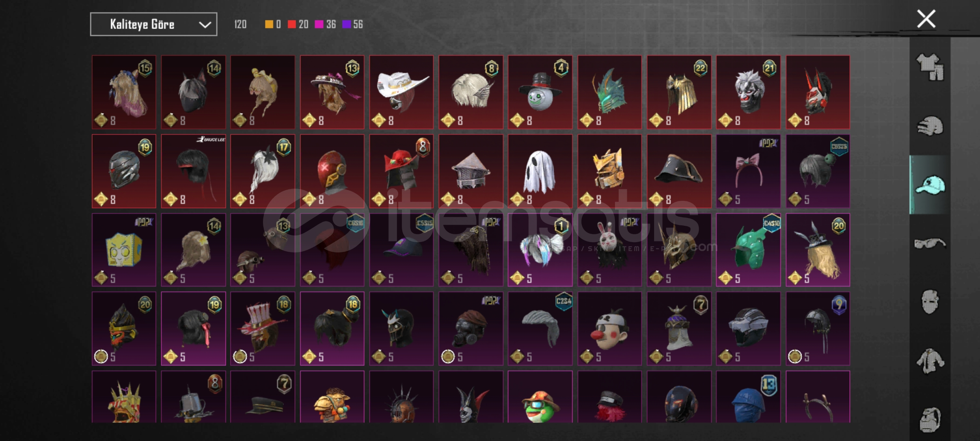Close the inventory with the X button
Image resolution: width=980 pixels, height=441 pixels.
click(926, 19)
